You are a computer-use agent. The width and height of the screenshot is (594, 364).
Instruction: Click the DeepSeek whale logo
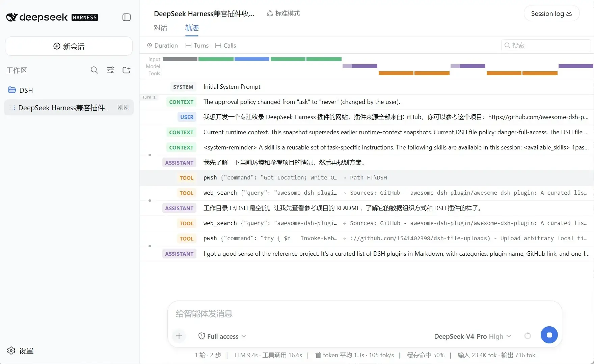click(x=12, y=17)
